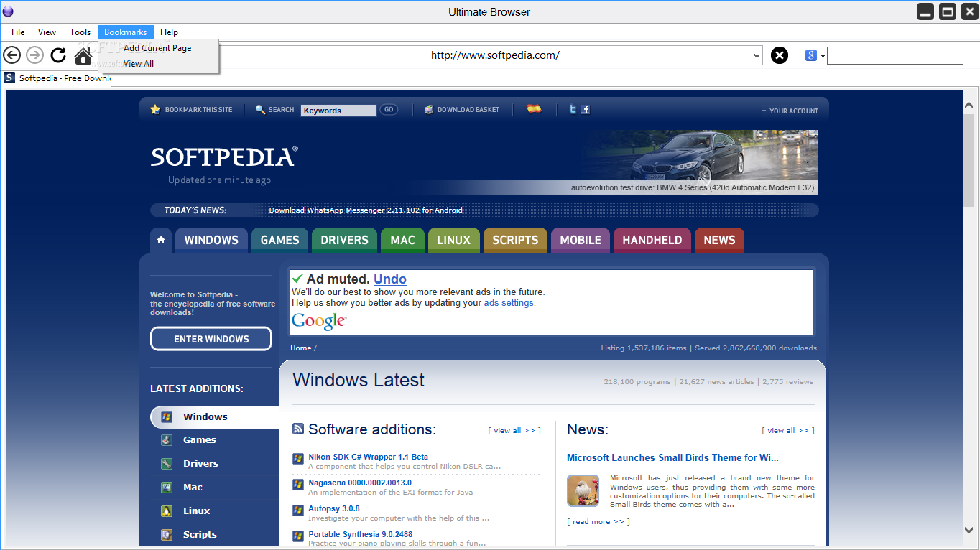Expand the address bar URL history dropdown
Viewport: 980px width, 550px height.
(x=757, y=56)
